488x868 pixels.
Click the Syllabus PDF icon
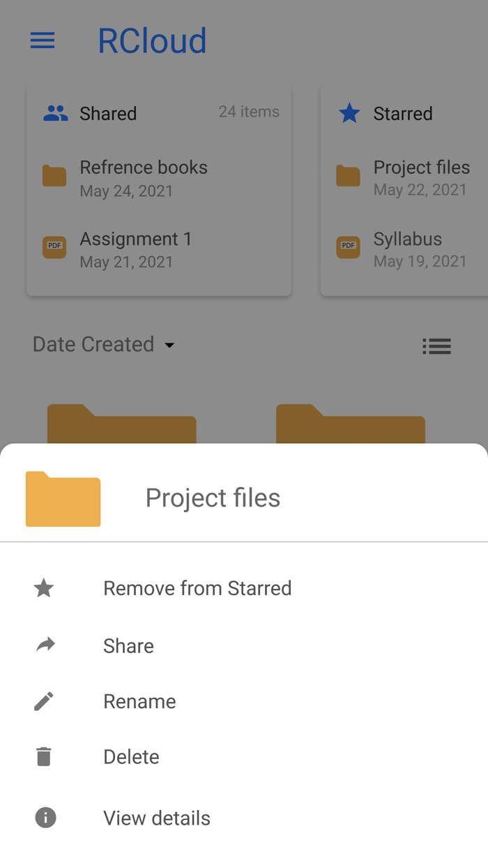[348, 247]
